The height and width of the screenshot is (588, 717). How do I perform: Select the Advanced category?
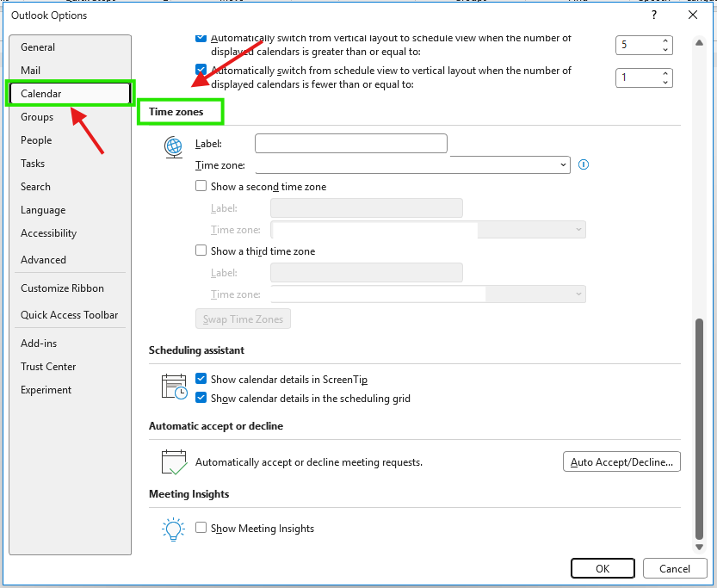(70, 260)
